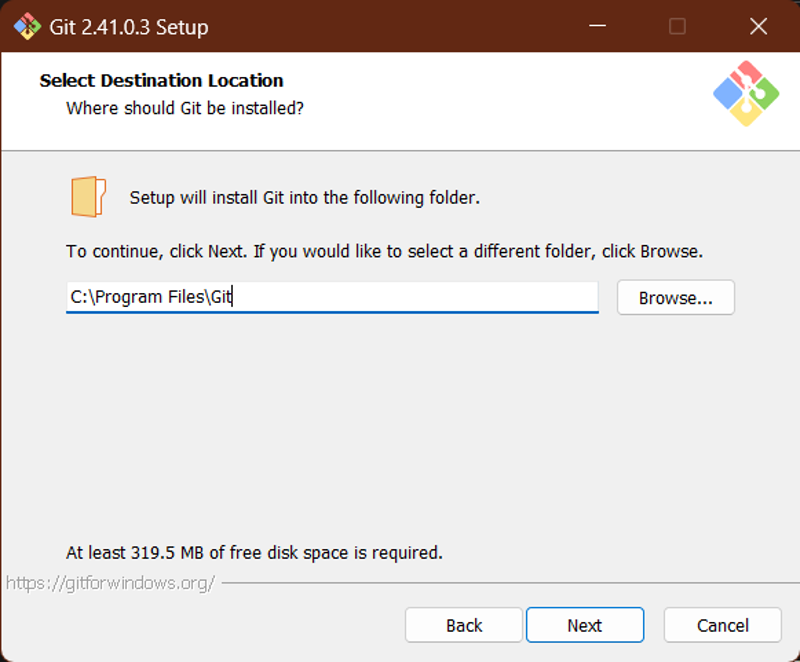Open the Browse folder dialog
The width and height of the screenshot is (800, 662).
(x=676, y=297)
